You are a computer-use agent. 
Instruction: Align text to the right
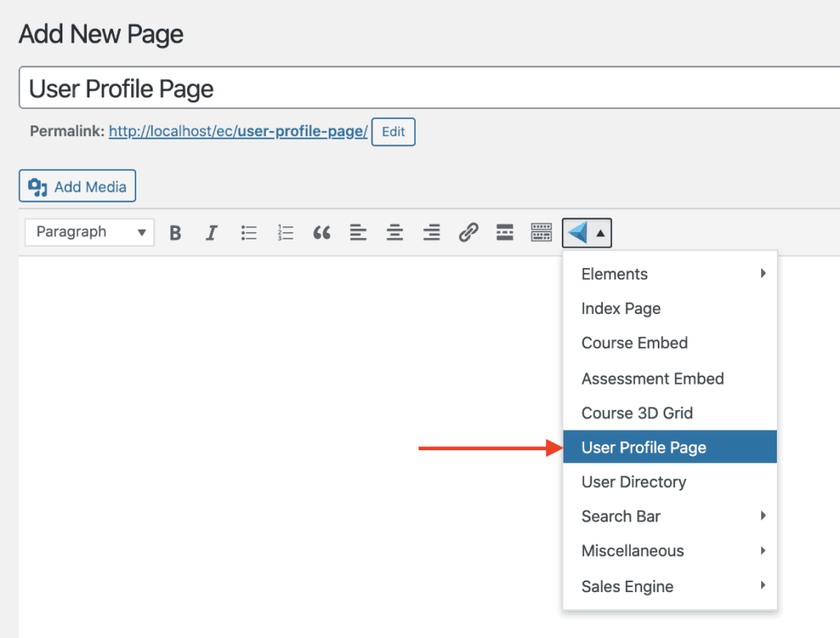pyautogui.click(x=431, y=233)
